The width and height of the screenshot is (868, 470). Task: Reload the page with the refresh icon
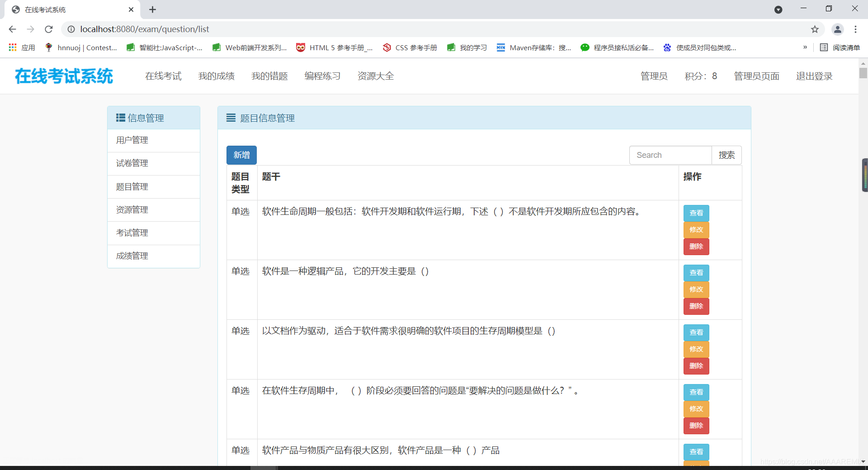(49, 29)
